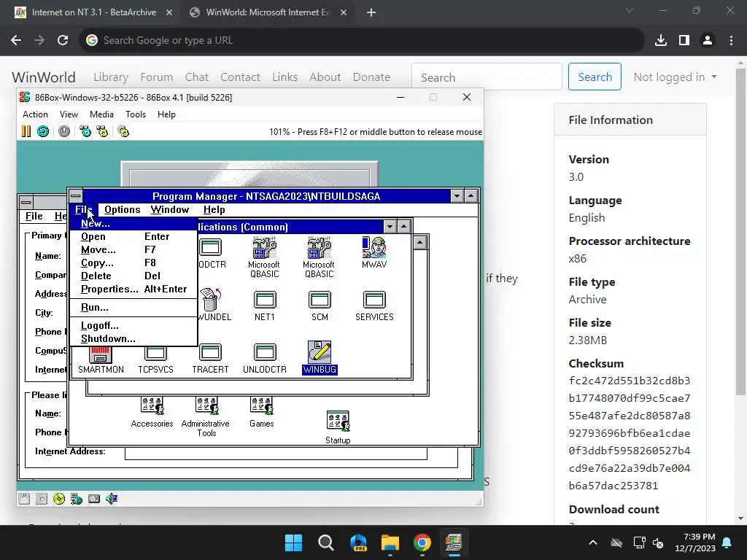Select the TRACERT program icon
Screen dimensions: 747x560
point(210,359)
